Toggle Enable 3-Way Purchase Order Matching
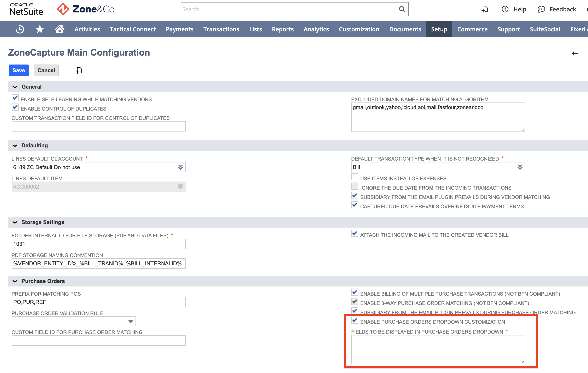Image resolution: width=588 pixels, height=373 pixels. coord(354,302)
